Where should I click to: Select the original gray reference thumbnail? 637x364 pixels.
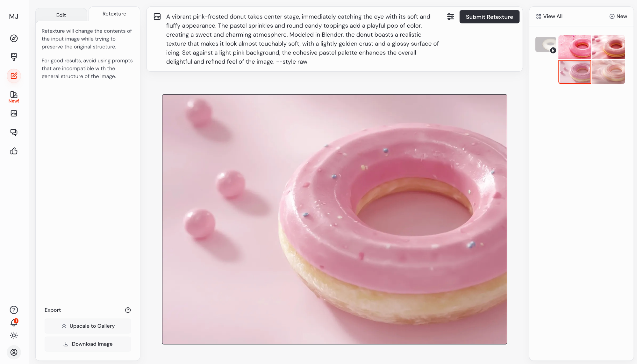546,44
